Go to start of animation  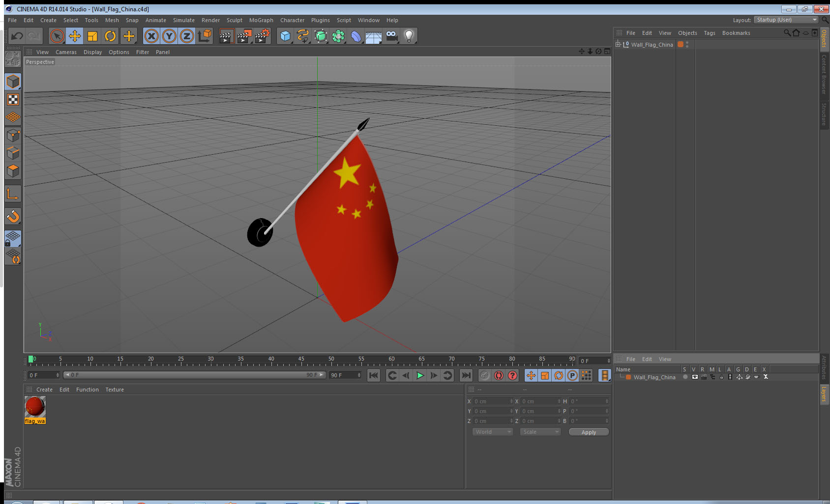tap(374, 375)
